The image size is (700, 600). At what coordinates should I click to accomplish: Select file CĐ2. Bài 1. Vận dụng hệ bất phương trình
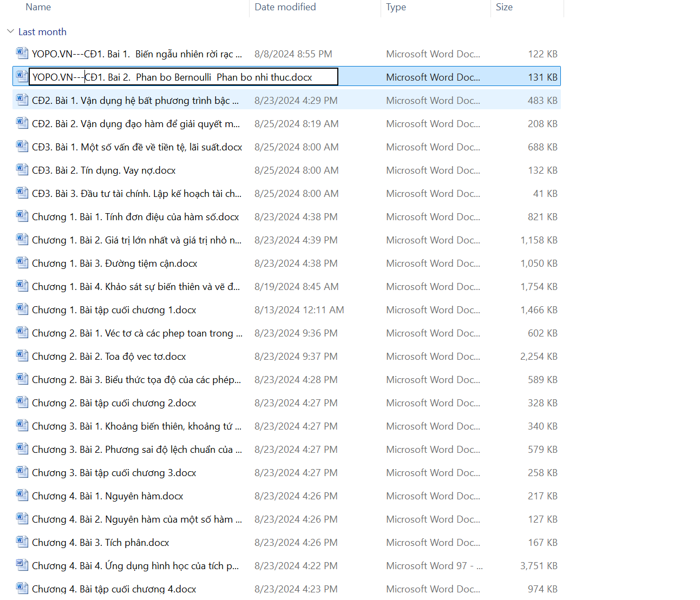(x=135, y=101)
